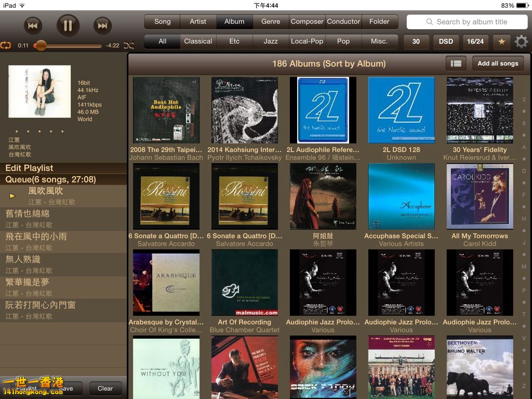Open Edit Playlist section
This screenshot has width=532, height=399.
[30, 168]
